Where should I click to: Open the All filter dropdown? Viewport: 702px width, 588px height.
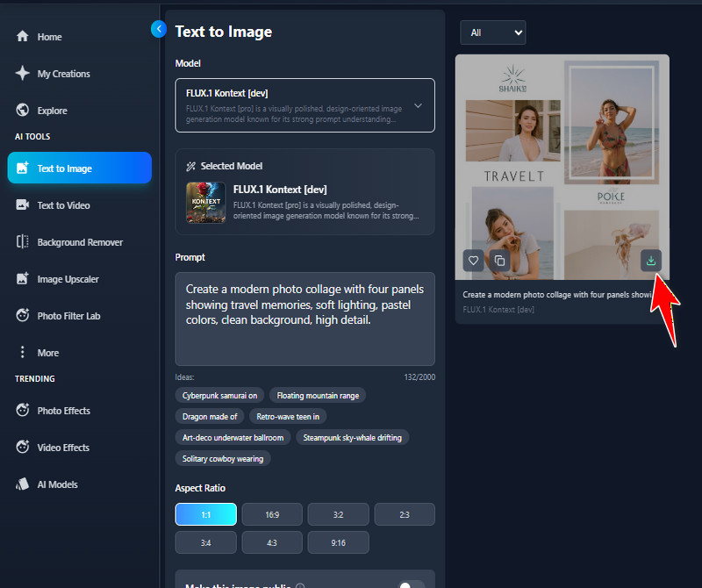(493, 32)
